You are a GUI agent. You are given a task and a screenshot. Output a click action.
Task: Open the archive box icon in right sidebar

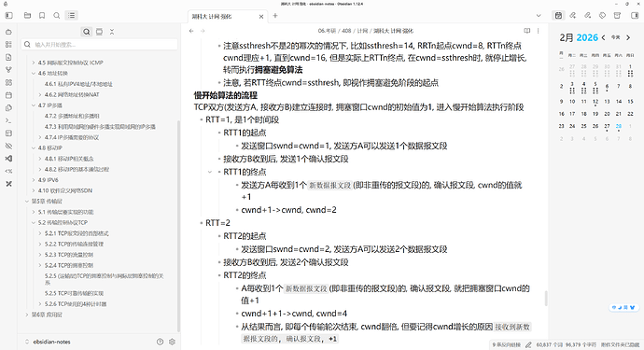pos(617,16)
